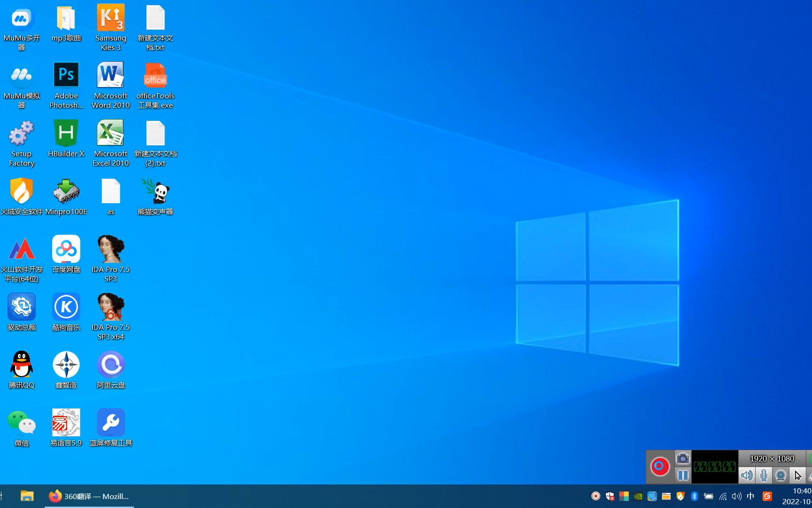Select officeTools工具集.exe icon
This screenshot has width=812, height=508.
(155, 85)
